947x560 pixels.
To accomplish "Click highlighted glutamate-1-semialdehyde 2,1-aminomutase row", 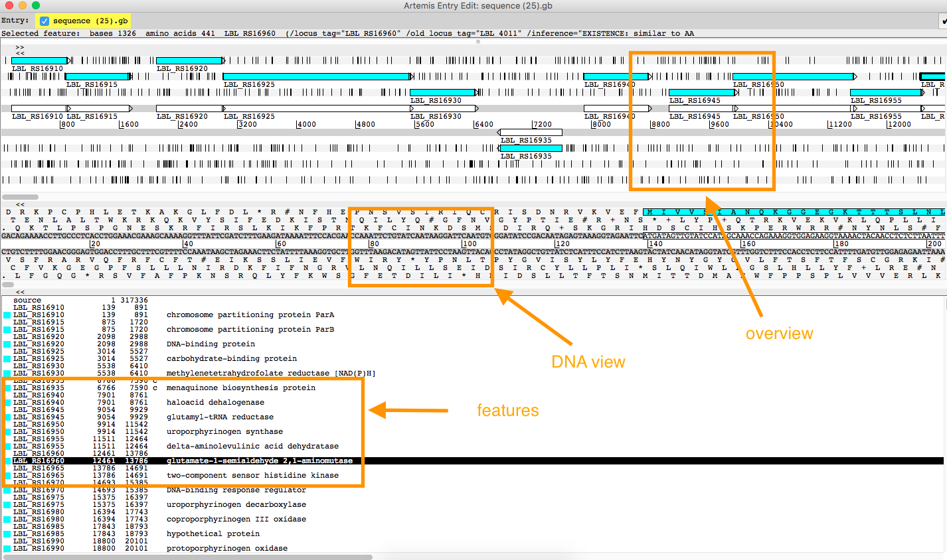I will click(x=473, y=461).
